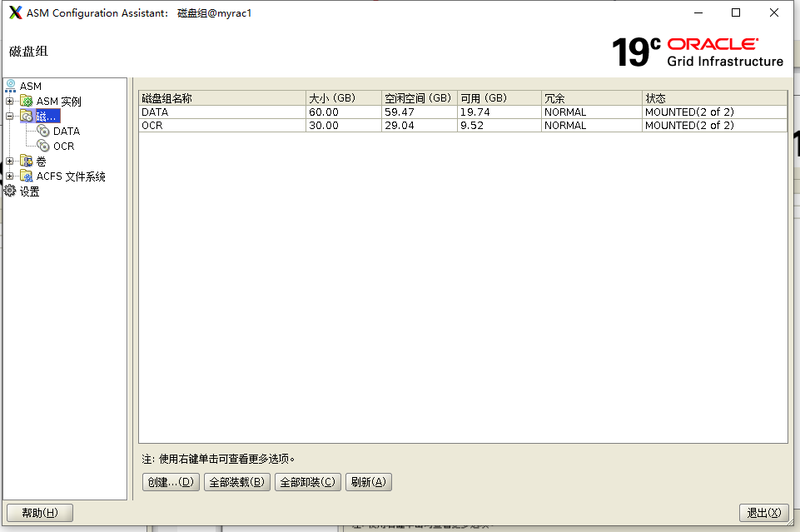Viewport: 800px width, 532px height.
Task: Maximize the ASM Configuration Assistant window
Action: pos(736,12)
